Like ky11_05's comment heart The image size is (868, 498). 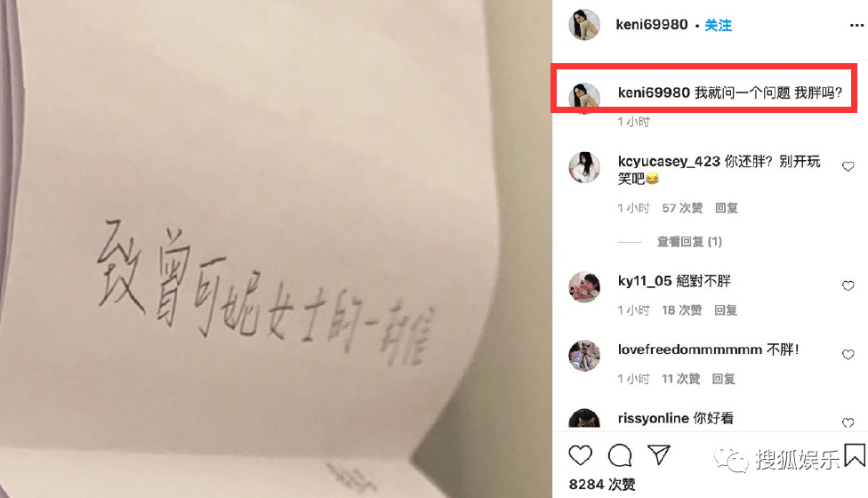[x=848, y=286]
